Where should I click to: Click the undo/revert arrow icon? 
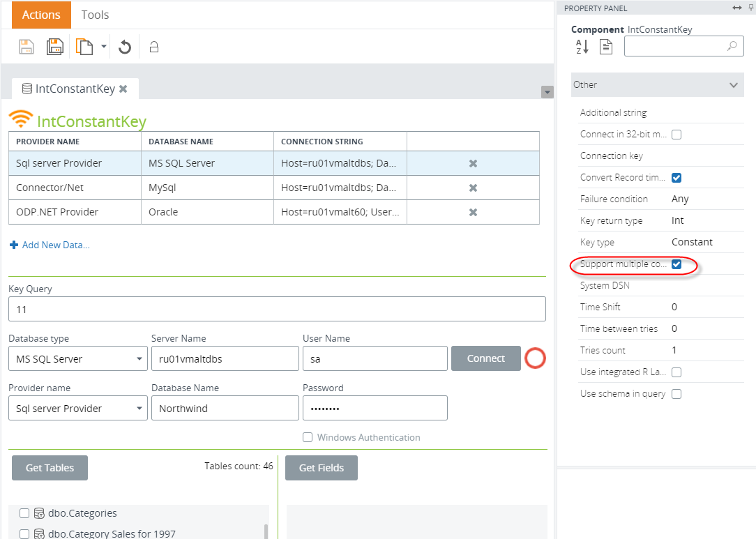click(125, 47)
